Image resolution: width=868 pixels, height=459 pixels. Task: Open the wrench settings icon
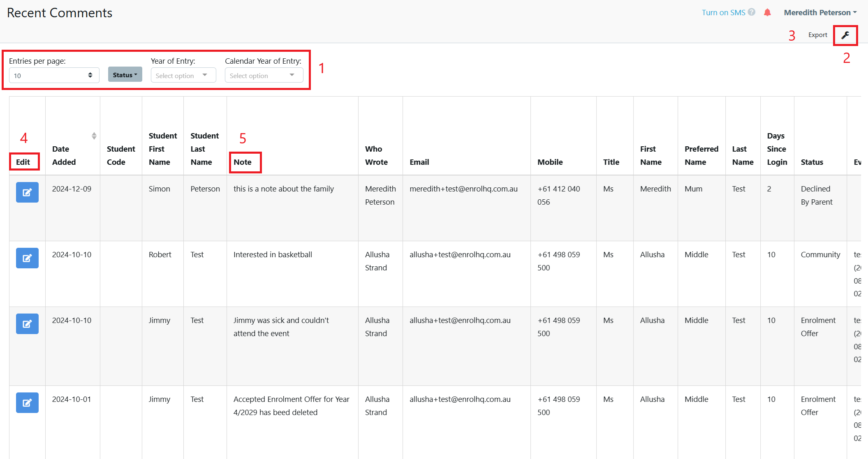[x=845, y=35]
